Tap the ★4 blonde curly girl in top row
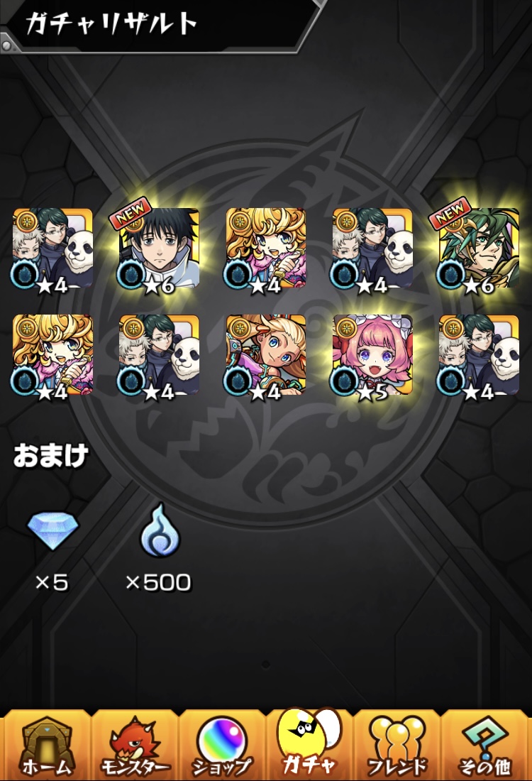The width and height of the screenshot is (532, 781). click(x=266, y=248)
